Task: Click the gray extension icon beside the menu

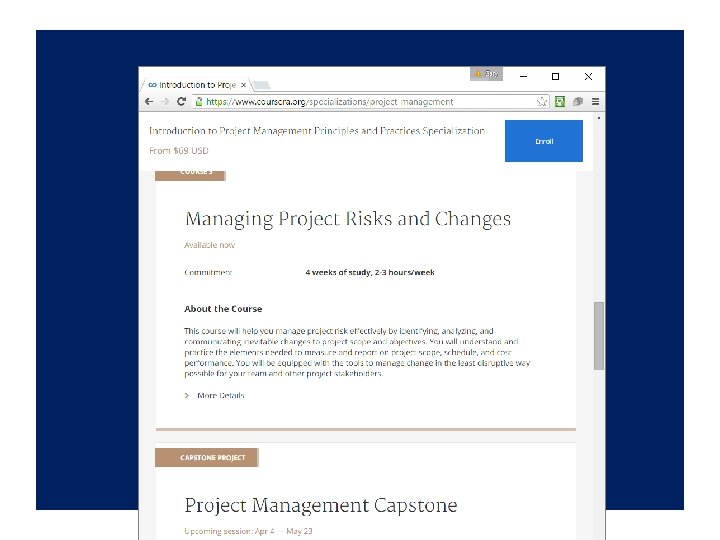Action: tap(578, 101)
